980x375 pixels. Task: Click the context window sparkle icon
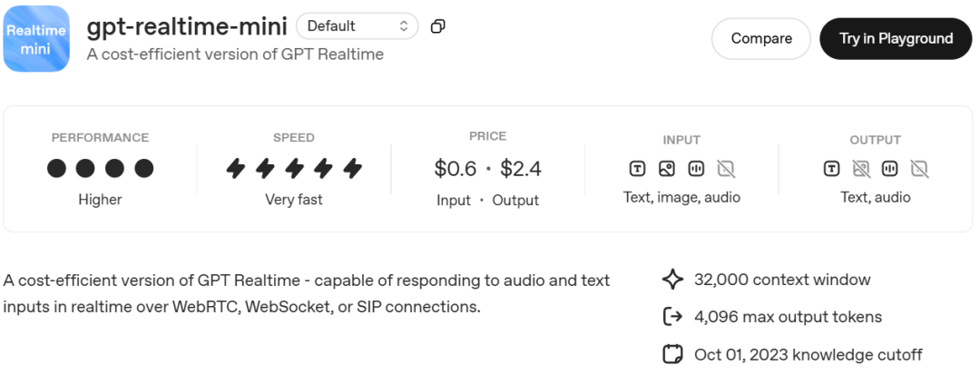[672, 280]
